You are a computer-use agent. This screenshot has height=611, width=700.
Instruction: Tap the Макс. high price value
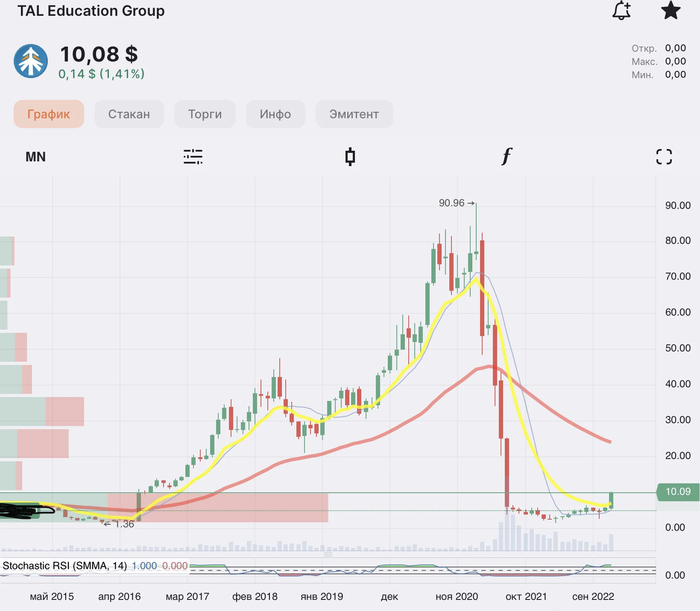pyautogui.click(x=676, y=61)
